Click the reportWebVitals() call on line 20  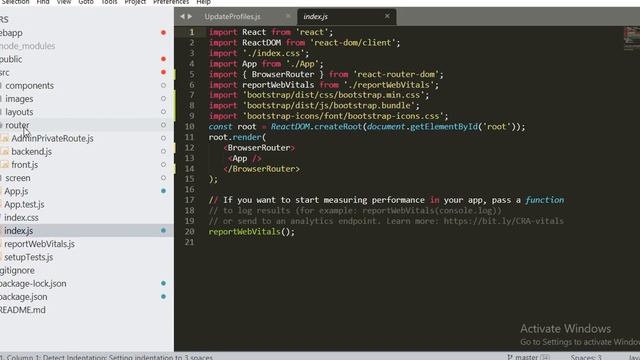coord(251,231)
